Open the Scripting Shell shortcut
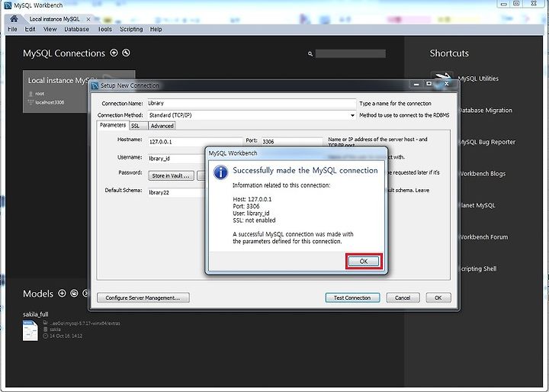 point(478,268)
